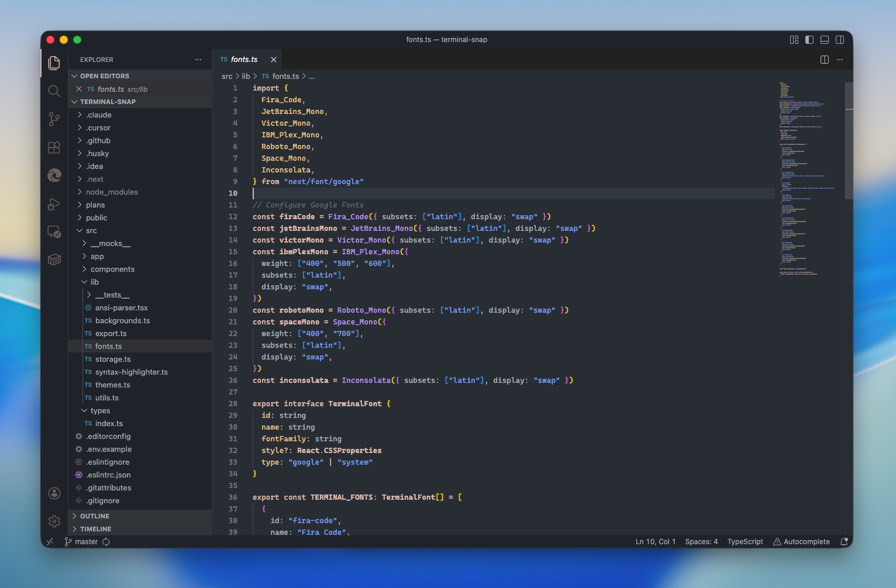Expand the node_modules folder
This screenshot has height=588, width=896.
pyautogui.click(x=140, y=192)
